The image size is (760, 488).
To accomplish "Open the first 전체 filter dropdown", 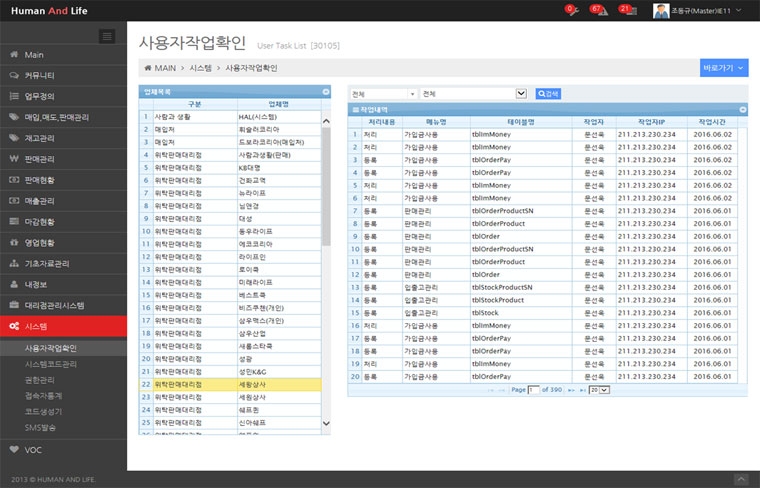I will point(384,93).
